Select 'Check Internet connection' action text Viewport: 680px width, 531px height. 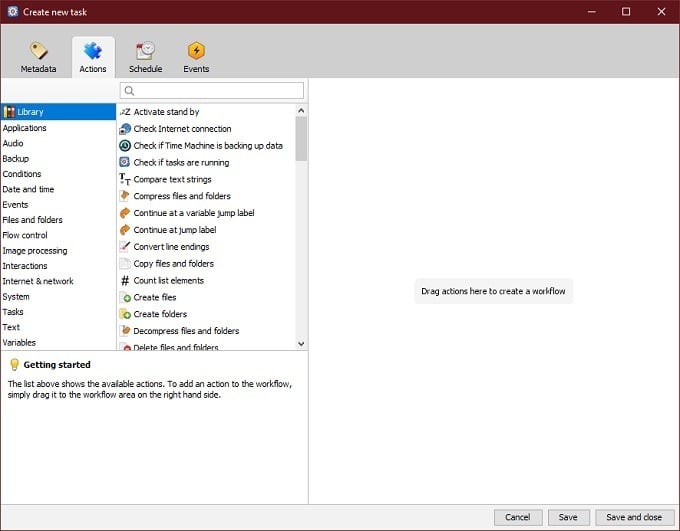183,129
